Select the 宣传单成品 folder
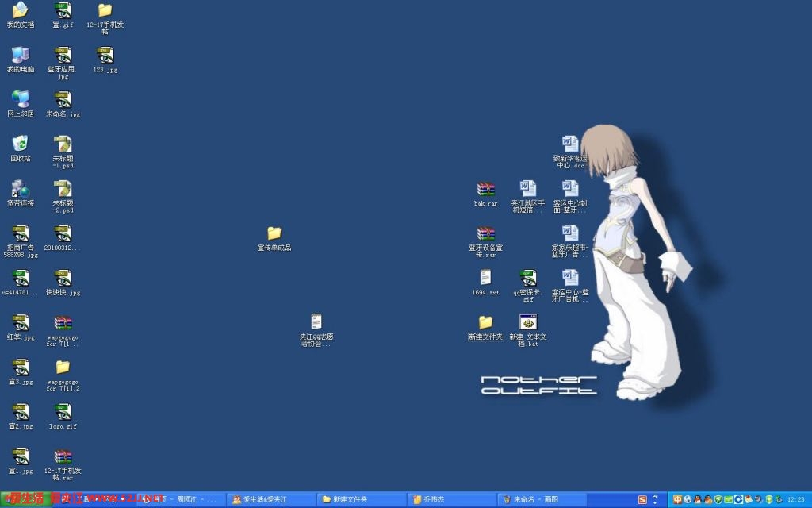This screenshot has width=812, height=508. (274, 238)
